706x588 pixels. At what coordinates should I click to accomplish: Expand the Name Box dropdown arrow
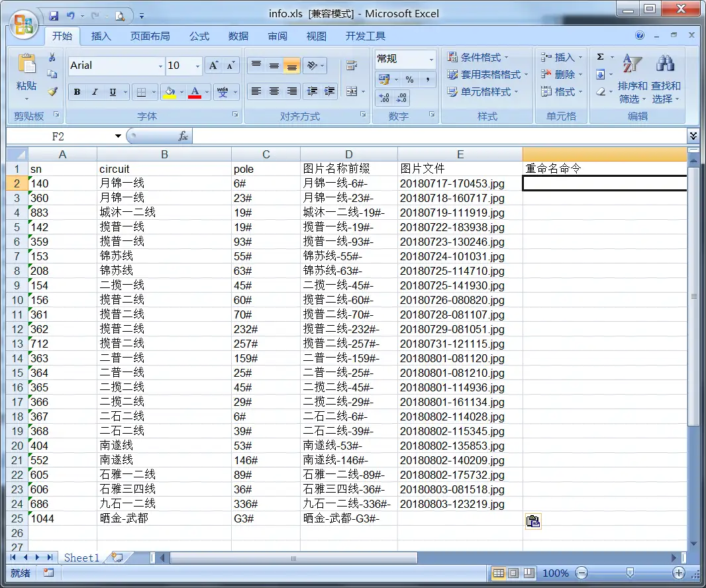(x=119, y=136)
